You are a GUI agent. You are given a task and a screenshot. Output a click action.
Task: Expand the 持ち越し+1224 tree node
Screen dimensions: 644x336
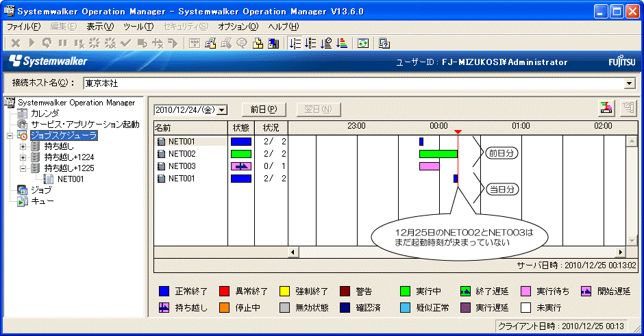[x=23, y=157]
